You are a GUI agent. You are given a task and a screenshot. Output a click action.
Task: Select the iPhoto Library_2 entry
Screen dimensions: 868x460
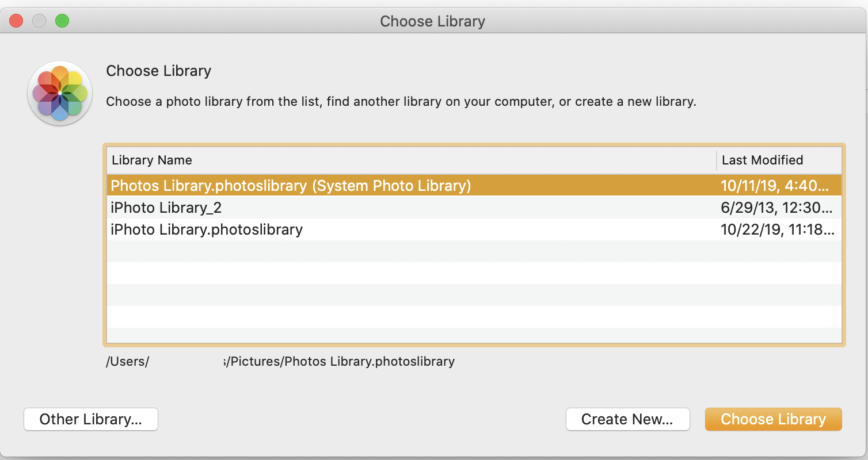tap(166, 208)
